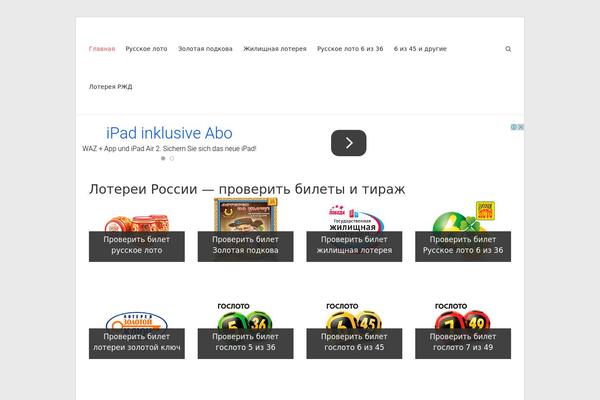Click Проверить билет Русское лото 6 из 36

(463, 246)
